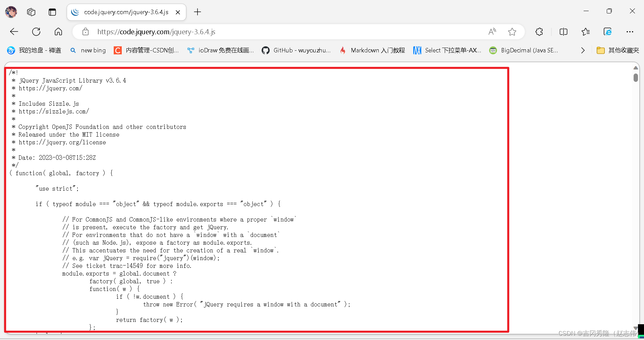This screenshot has height=340, width=644.
Task: Open the 内容管理-CSDN bookmark
Action: [x=147, y=50]
